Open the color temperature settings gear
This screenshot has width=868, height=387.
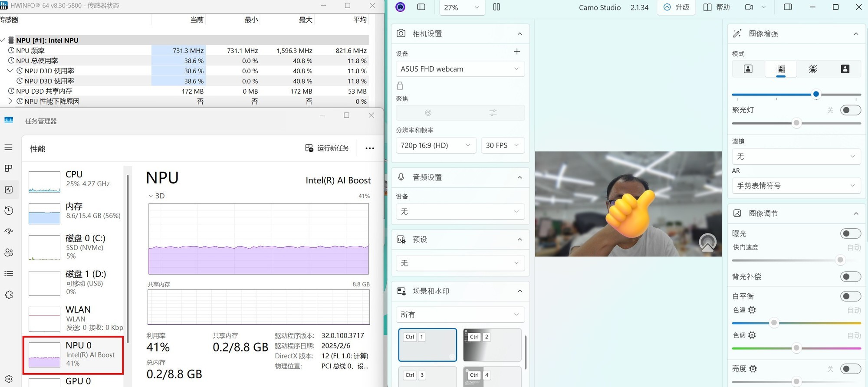point(752,310)
